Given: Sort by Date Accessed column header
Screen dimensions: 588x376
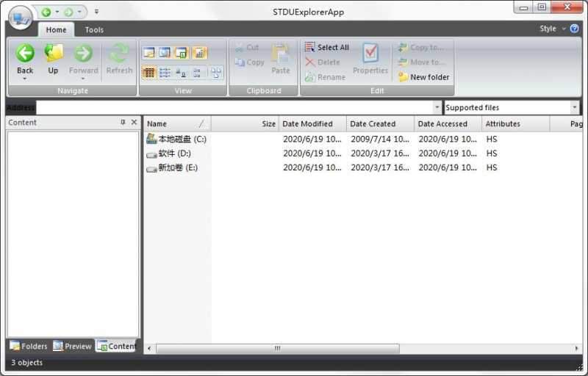Looking at the screenshot, I should pos(448,124).
